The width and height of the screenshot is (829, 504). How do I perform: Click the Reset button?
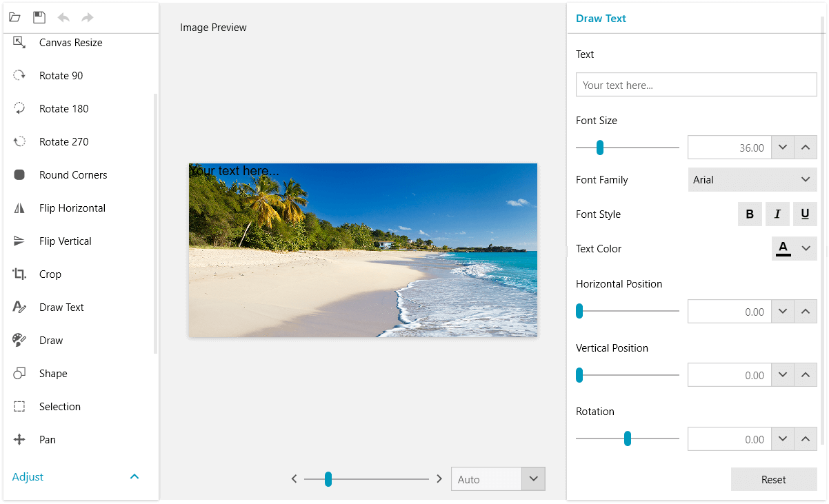774,479
